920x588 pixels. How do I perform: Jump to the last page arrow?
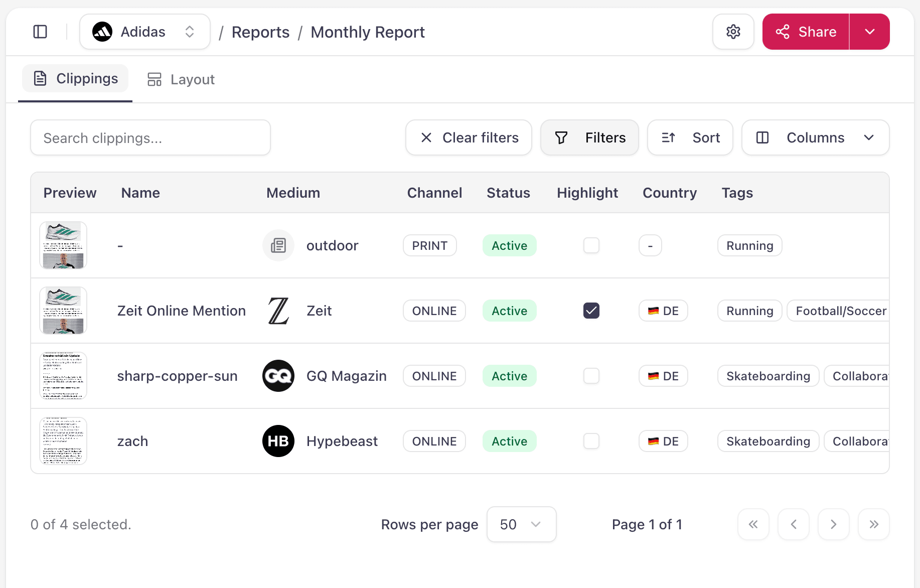pos(873,524)
